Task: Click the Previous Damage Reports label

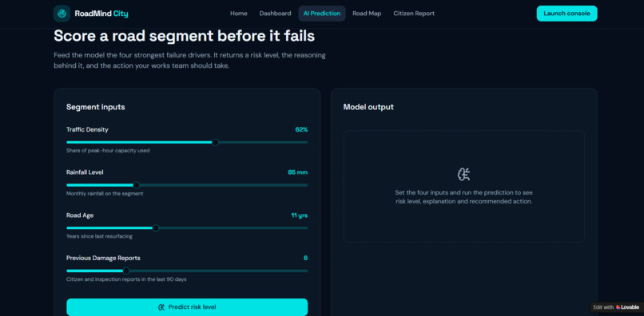Action: pyautogui.click(x=104, y=258)
